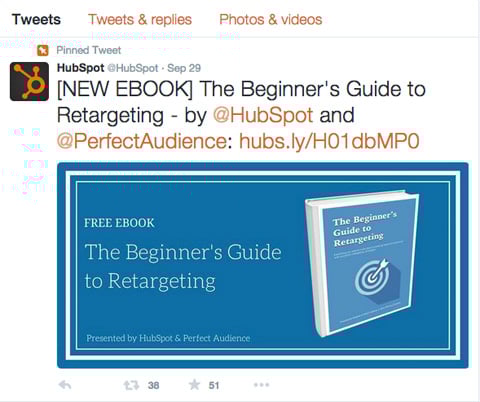Follow the hubs.ly/H01dbMP0 link
This screenshot has width=480, height=402.
click(x=329, y=141)
